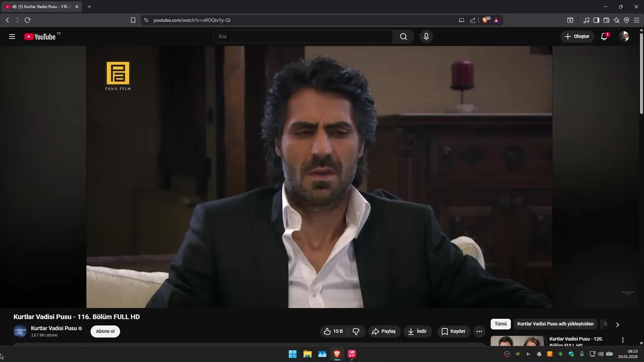Viewport: 644px width, 362px height.
Task: Open options for 120. Bölüm suggestion
Action: (x=622, y=340)
